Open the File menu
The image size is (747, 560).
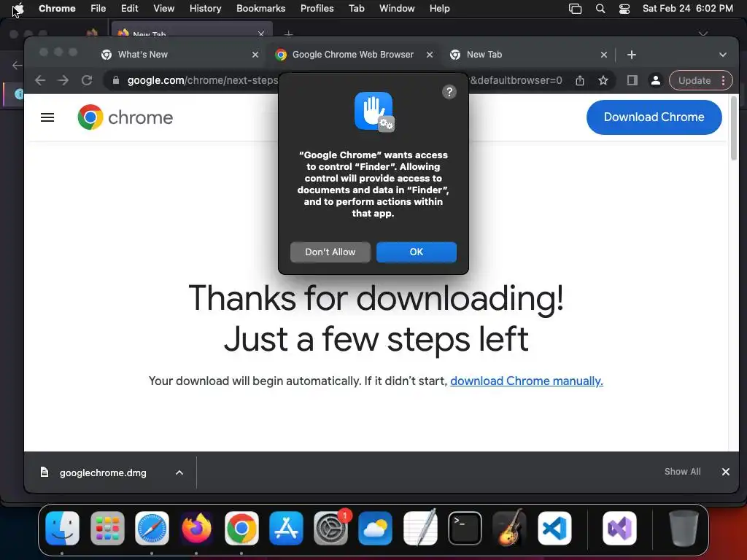[98, 9]
